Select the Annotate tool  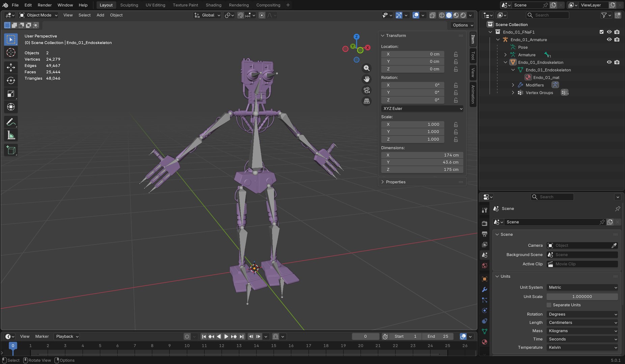(11, 122)
